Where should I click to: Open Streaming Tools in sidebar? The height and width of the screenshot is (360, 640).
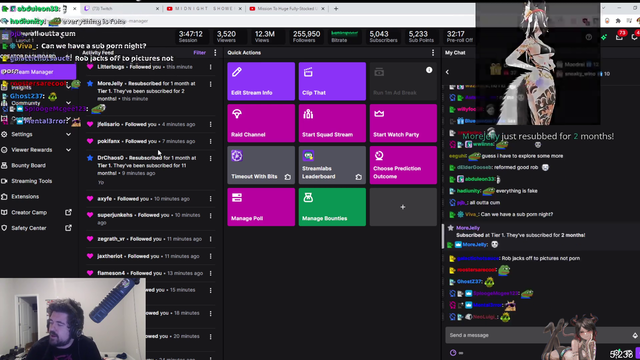point(31,181)
